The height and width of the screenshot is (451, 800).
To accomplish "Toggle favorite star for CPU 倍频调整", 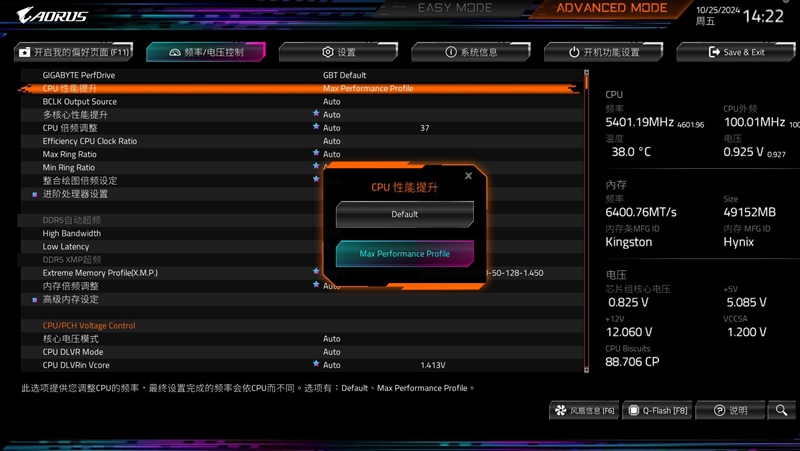I will (316, 128).
